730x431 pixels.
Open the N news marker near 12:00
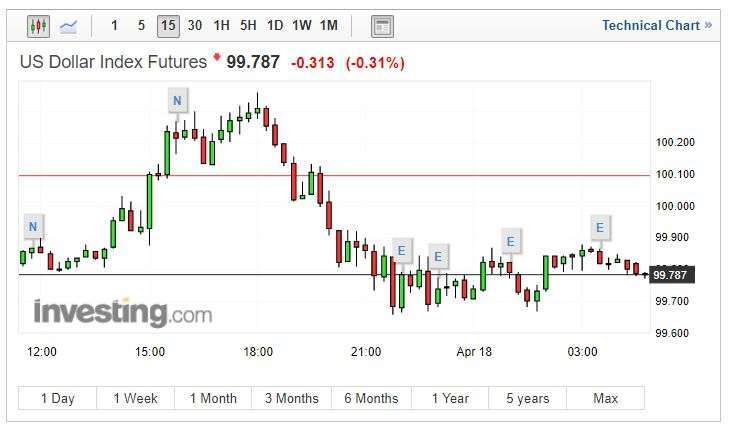coord(34,227)
